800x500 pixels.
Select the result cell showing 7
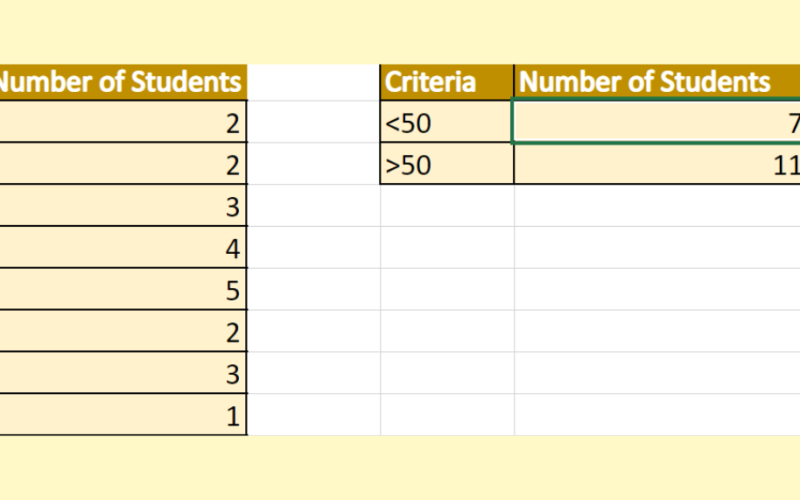pyautogui.click(x=657, y=123)
